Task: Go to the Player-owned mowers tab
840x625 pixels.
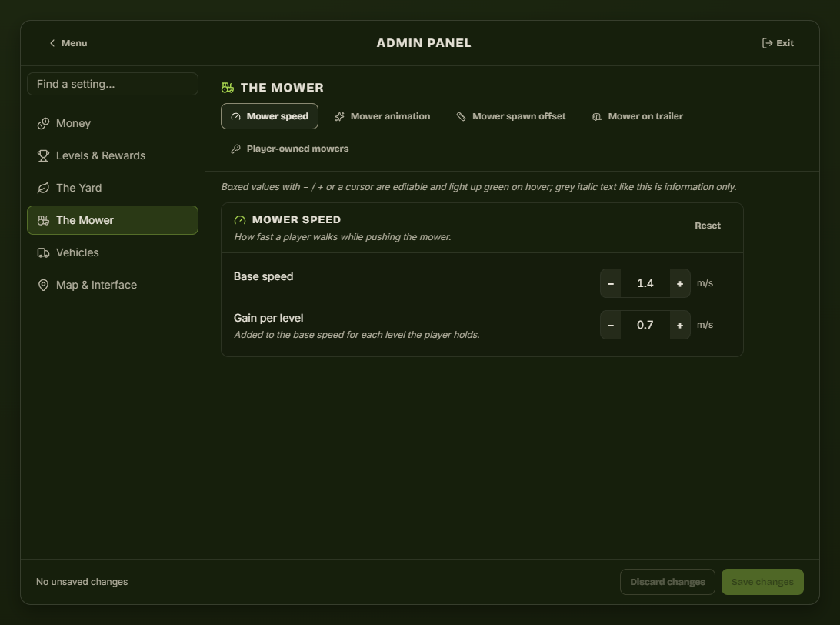Action: pyautogui.click(x=290, y=149)
